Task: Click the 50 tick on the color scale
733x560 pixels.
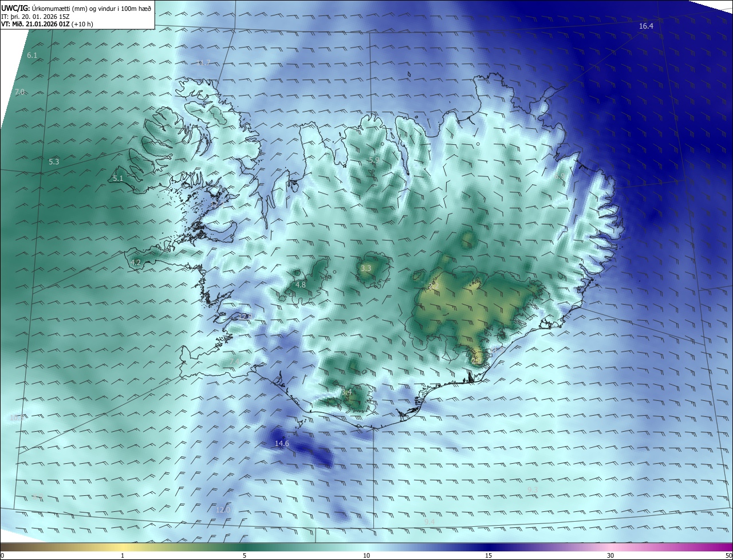Action: [x=728, y=555]
